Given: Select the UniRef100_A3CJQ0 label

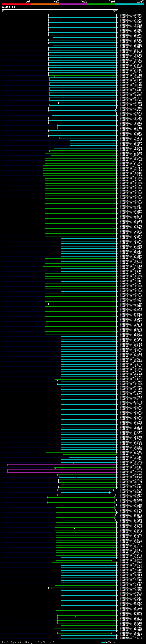Looking at the screenshot, I should (131, 85).
